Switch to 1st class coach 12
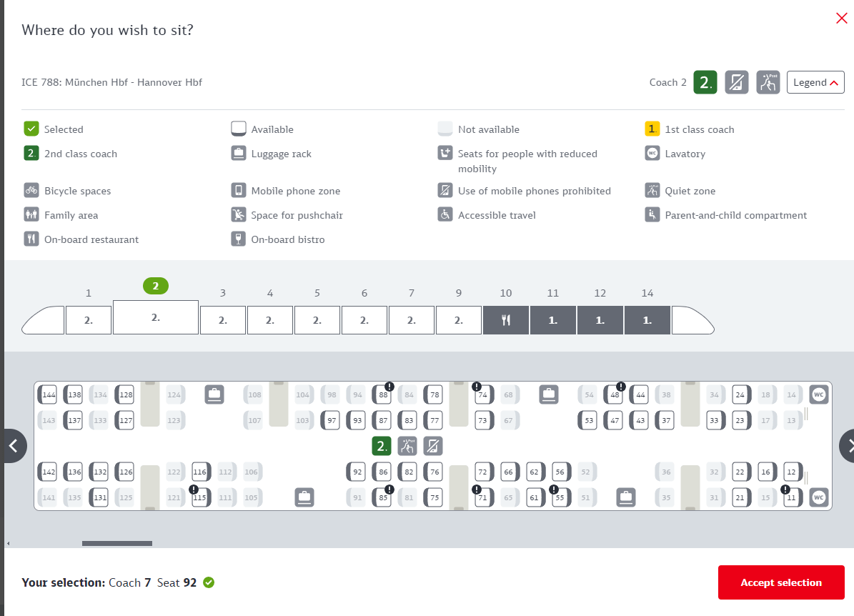Screen dimensions: 854x616 [600, 320]
